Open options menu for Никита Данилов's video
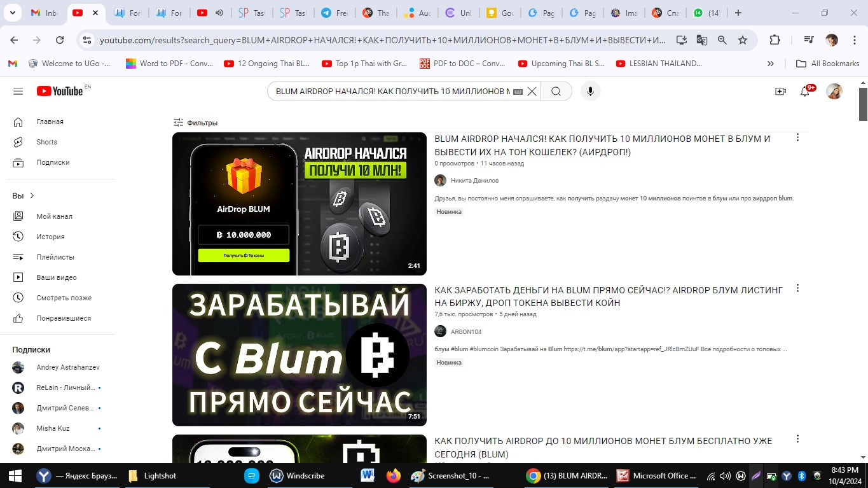 (x=797, y=137)
